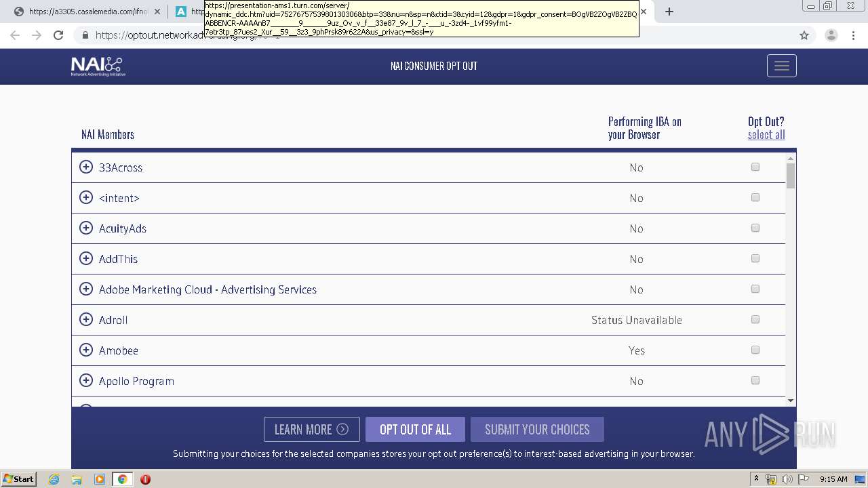Click Adroll's Status Unavailable text
This screenshot has height=488, width=868.
coord(637,320)
